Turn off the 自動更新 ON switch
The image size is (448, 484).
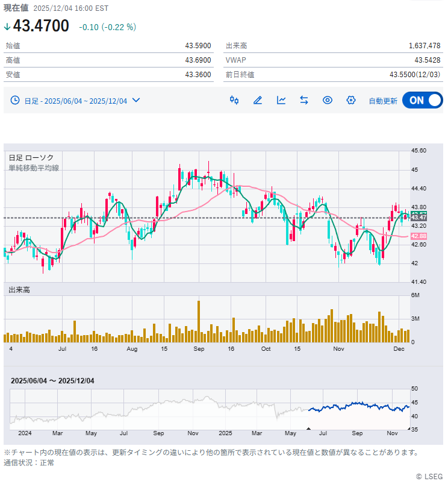pyautogui.click(x=422, y=101)
